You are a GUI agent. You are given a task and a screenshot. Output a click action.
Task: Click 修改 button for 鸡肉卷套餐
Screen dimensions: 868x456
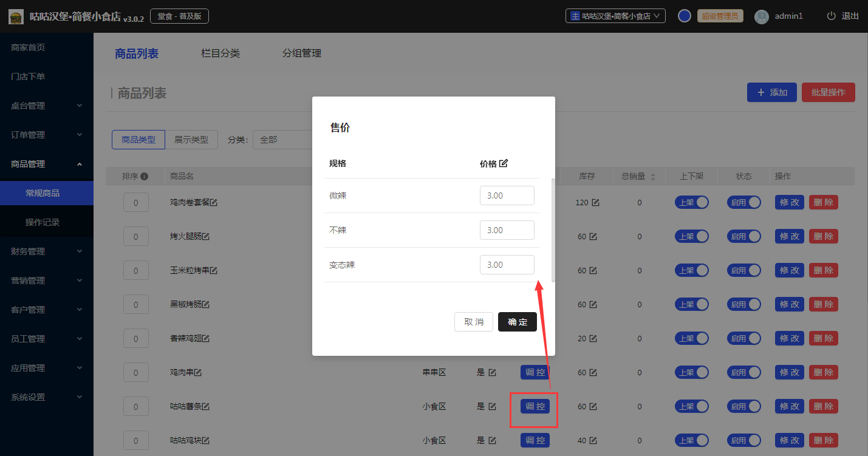[790, 203]
